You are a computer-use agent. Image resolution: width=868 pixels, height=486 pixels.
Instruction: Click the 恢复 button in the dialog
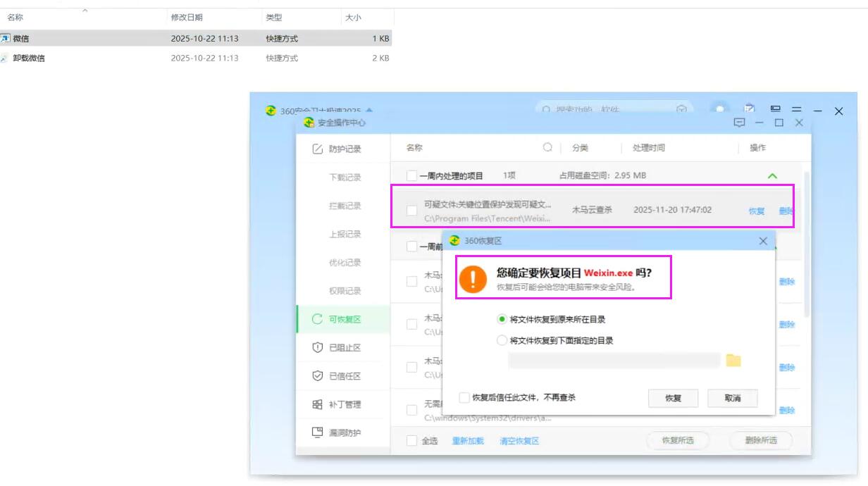click(x=673, y=398)
